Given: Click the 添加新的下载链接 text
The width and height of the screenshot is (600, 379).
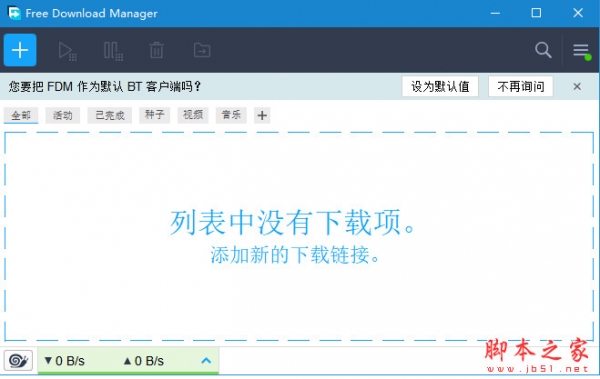Looking at the screenshot, I should (x=294, y=255).
